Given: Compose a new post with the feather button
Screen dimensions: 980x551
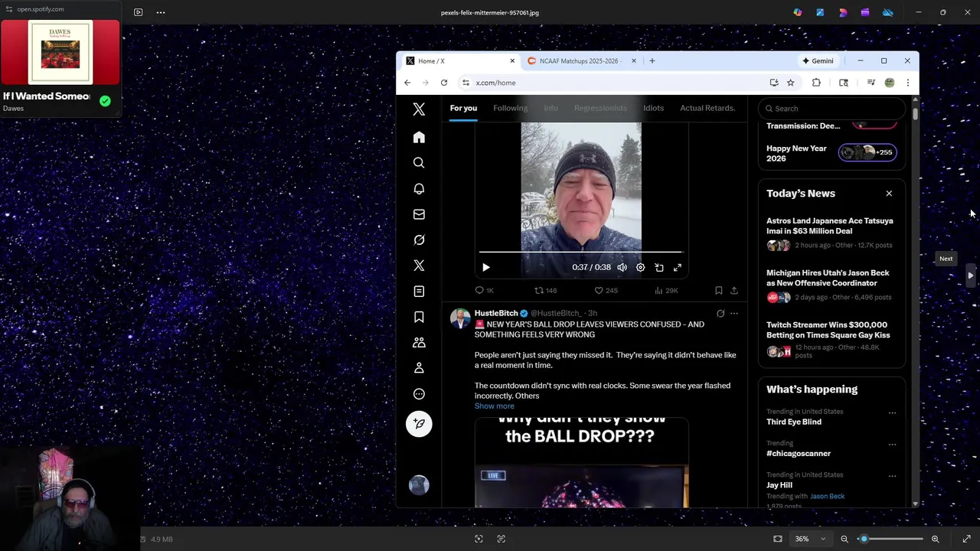Looking at the screenshot, I should pos(419,424).
